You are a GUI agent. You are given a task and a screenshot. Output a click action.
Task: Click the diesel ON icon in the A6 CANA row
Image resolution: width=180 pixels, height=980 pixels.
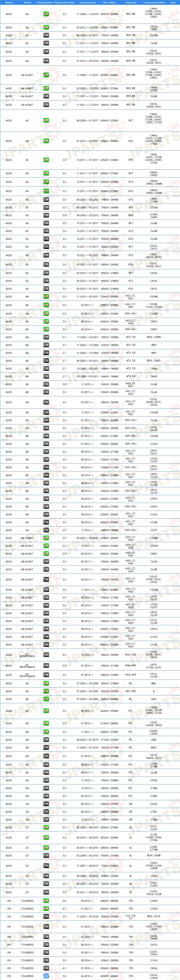[x=46, y=369]
